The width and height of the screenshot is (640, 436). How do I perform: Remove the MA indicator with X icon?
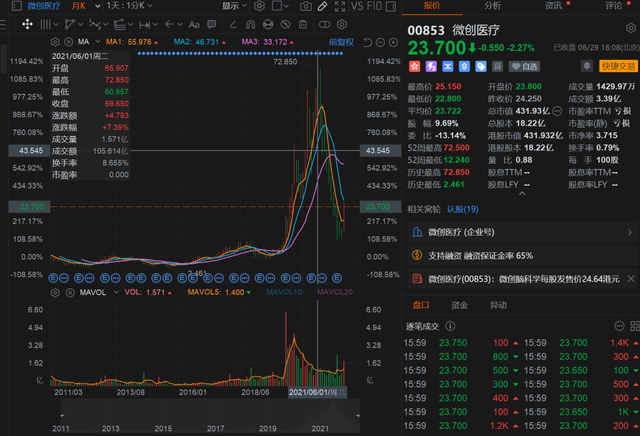[69, 42]
